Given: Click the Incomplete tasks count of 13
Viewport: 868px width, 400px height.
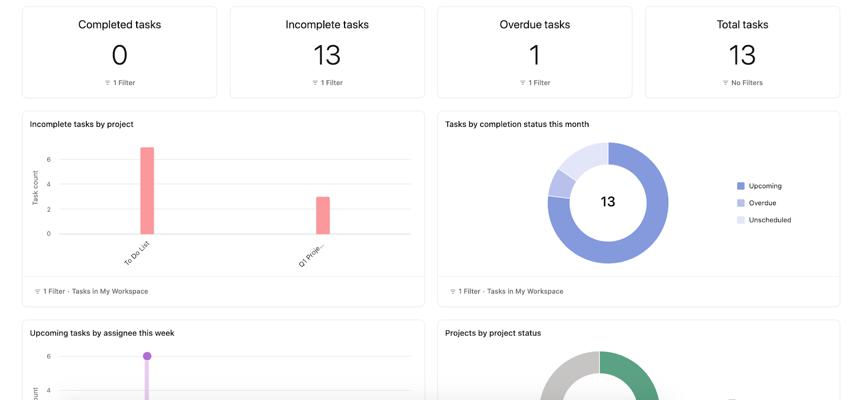Looking at the screenshot, I should [x=327, y=55].
